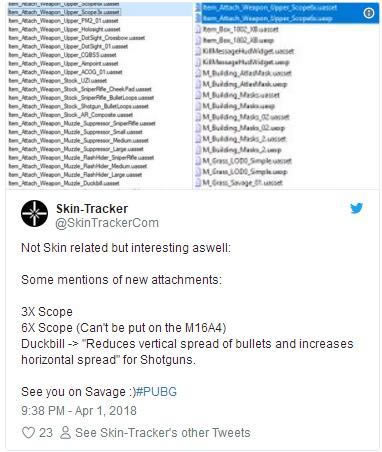382x452 pixels.
Task: Select Item_Attach_Weapon_Muzzle_Duckbill.uasset entry
Action: point(64,183)
